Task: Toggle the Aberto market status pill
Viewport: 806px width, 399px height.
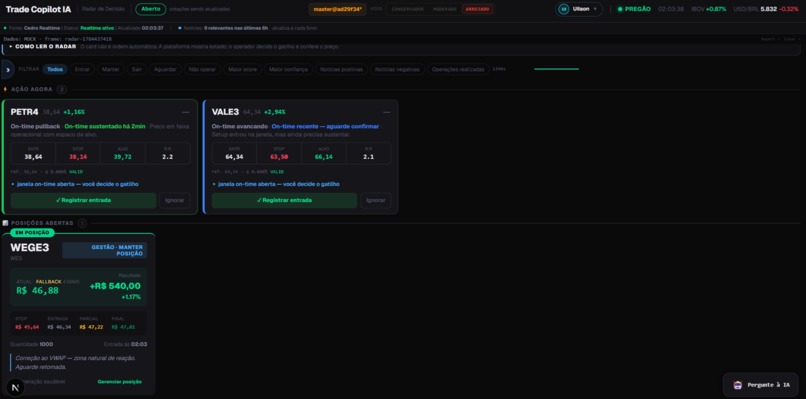Action: coord(151,9)
